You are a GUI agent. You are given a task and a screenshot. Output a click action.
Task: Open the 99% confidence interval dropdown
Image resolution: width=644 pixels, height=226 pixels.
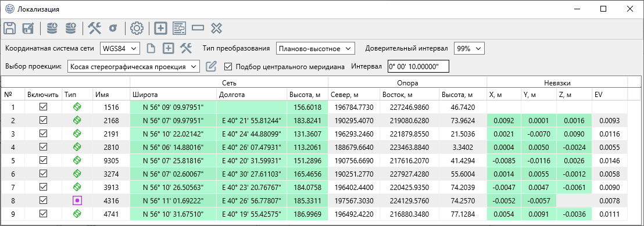[470, 48]
